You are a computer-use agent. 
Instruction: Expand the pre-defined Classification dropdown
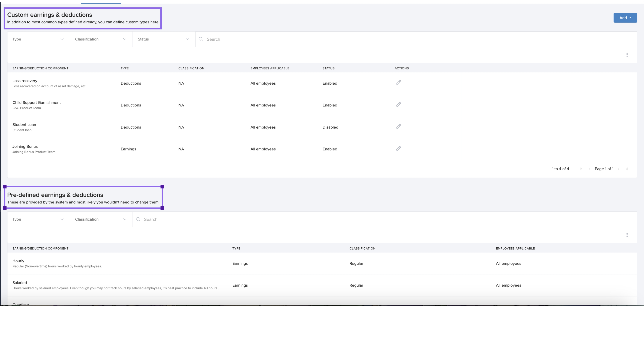pos(101,219)
